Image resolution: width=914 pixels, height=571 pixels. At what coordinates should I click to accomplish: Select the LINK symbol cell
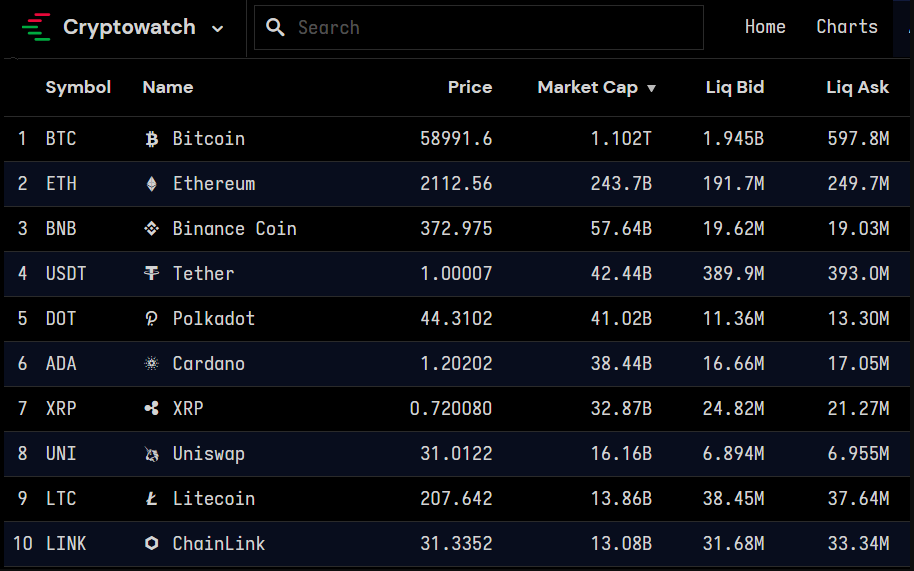point(66,544)
